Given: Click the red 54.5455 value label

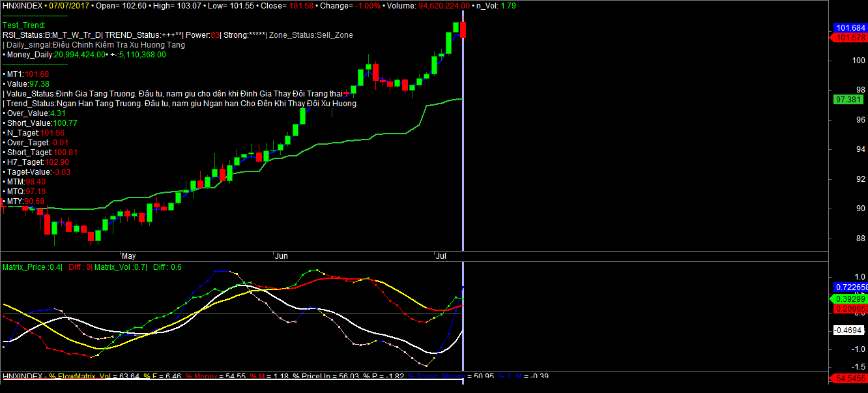Looking at the screenshot, I should click(x=850, y=378).
